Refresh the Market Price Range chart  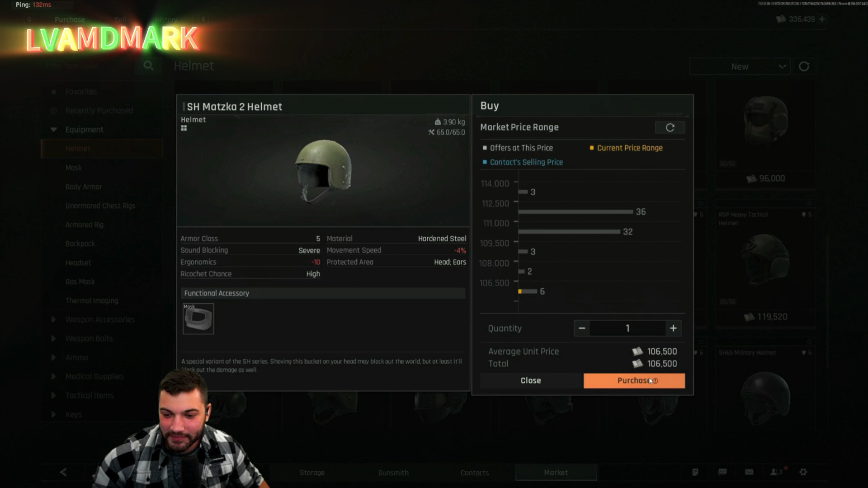click(670, 128)
